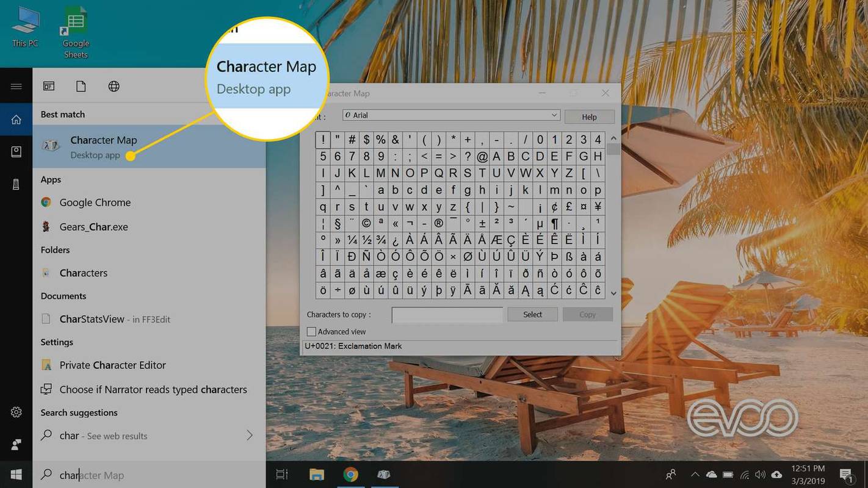868x488 pixels.
Task: Launch Google Chrome from taskbar
Action: pos(350,475)
